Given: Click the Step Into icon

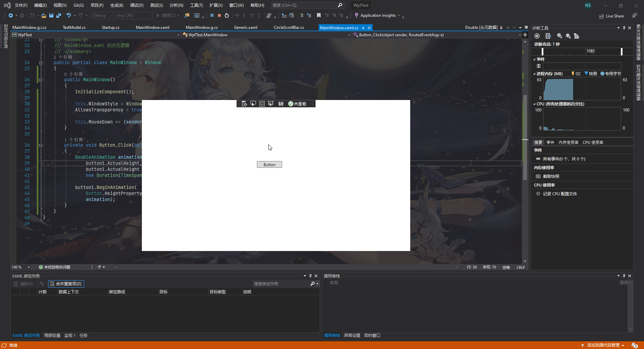Looking at the screenshot, I should (x=245, y=15).
